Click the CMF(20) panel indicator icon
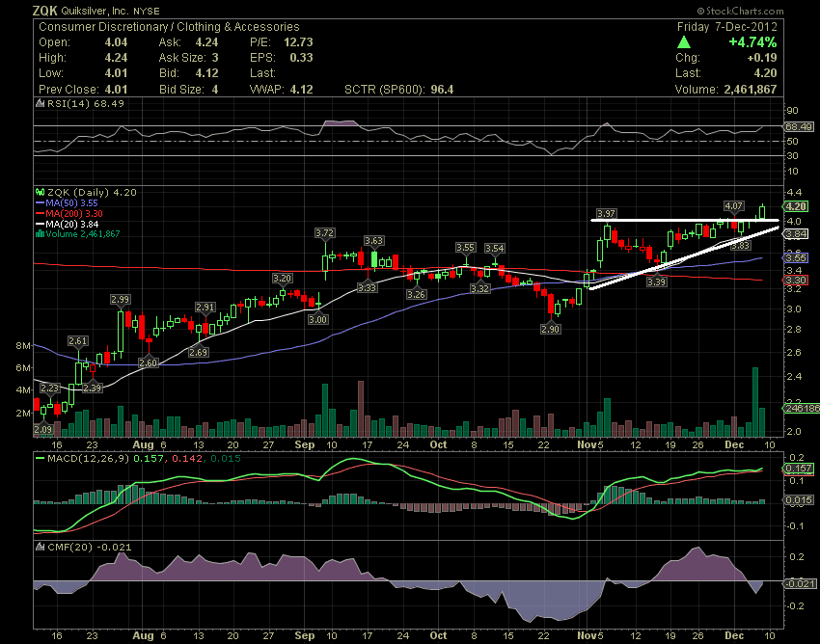This screenshot has height=644, width=820. (x=40, y=548)
